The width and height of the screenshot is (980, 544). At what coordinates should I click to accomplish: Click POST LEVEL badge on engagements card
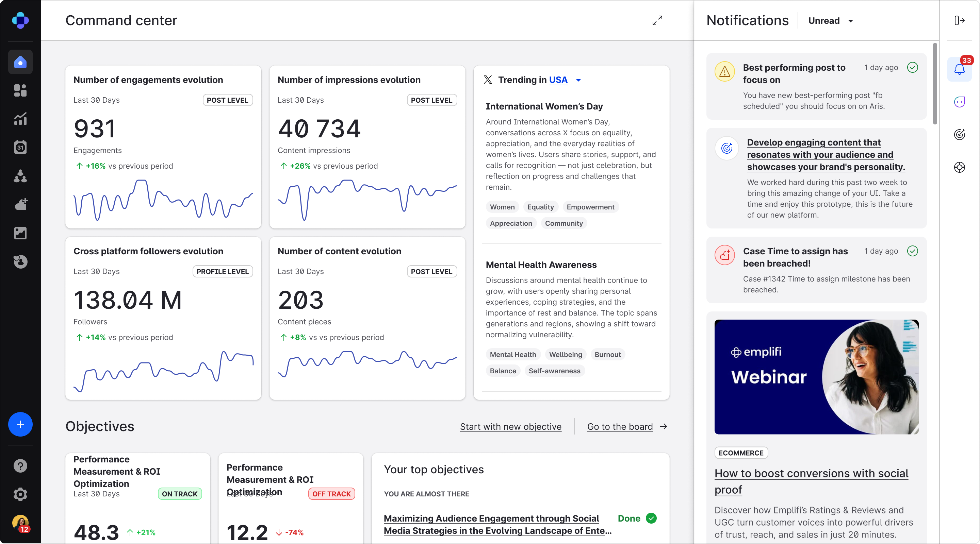click(228, 100)
